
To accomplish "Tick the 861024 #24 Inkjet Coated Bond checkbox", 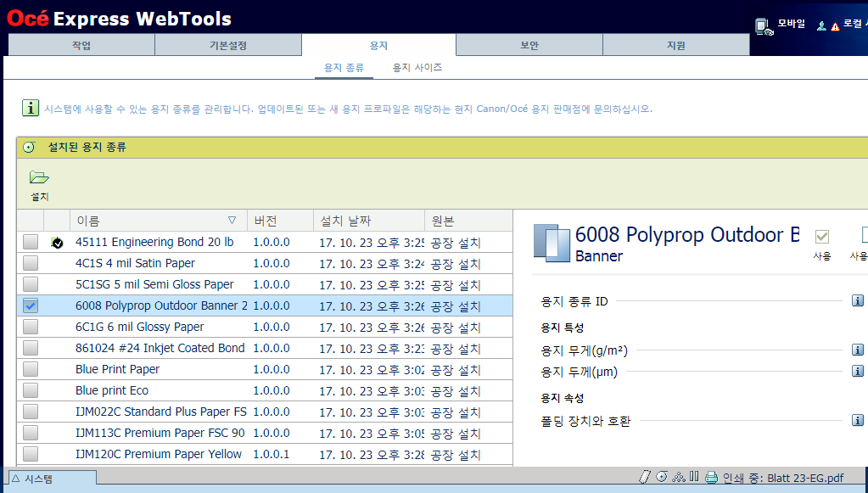I will point(31,348).
